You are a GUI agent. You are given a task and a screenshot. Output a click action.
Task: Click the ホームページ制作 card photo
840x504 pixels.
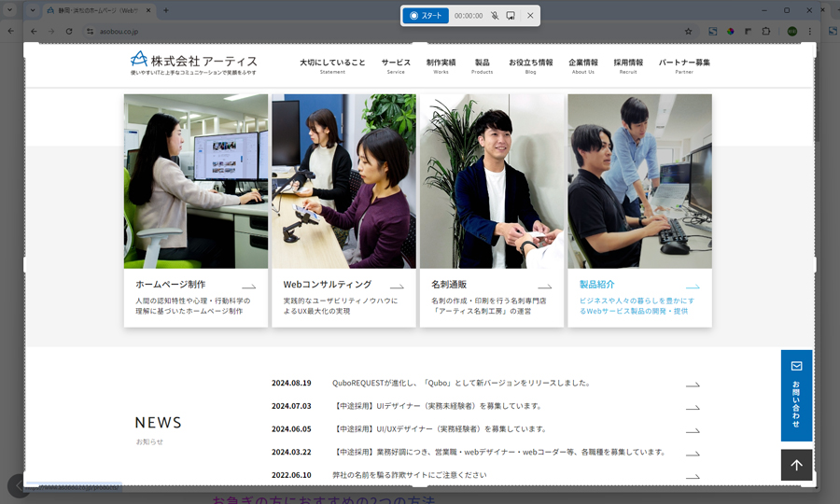click(196, 181)
